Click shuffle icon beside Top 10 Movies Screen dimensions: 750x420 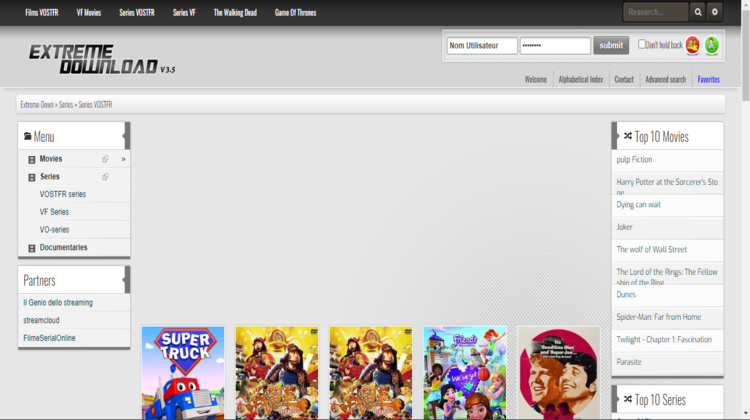coord(628,136)
